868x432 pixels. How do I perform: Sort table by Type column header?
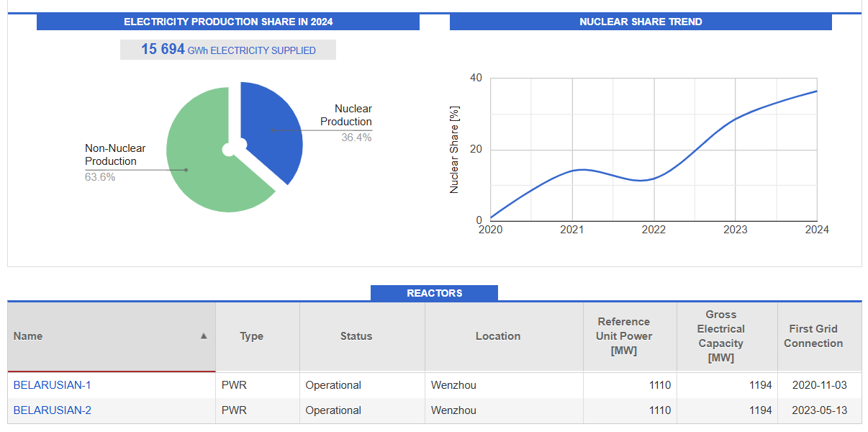(x=251, y=336)
